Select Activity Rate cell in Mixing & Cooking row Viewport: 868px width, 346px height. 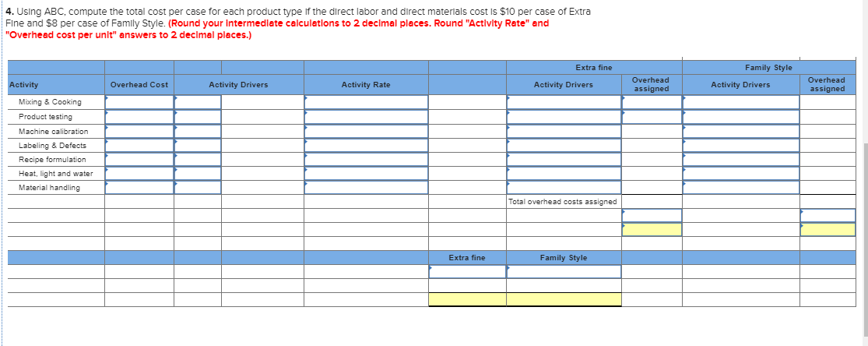pos(366,102)
